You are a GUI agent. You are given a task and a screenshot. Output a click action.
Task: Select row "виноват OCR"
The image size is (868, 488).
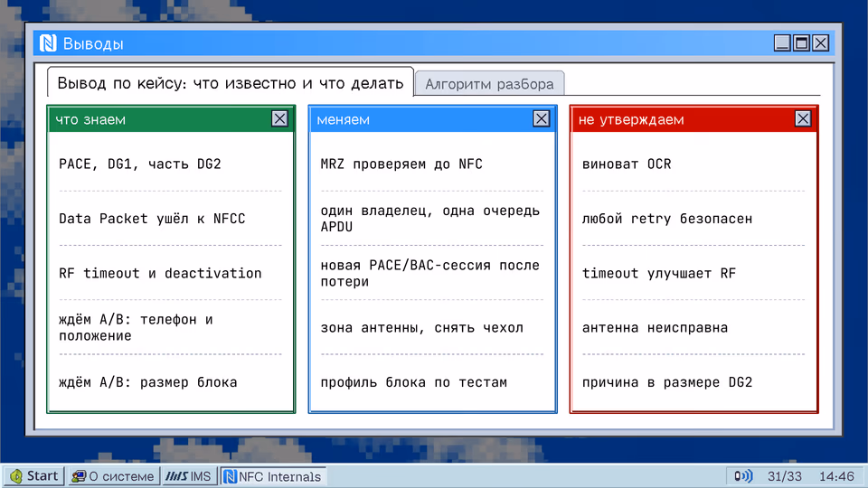point(693,164)
